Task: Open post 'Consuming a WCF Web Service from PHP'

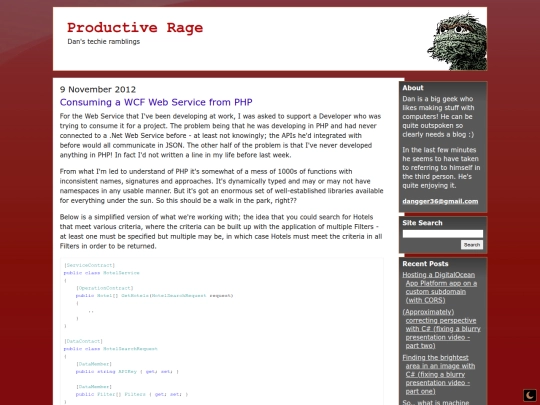Action: [156, 102]
